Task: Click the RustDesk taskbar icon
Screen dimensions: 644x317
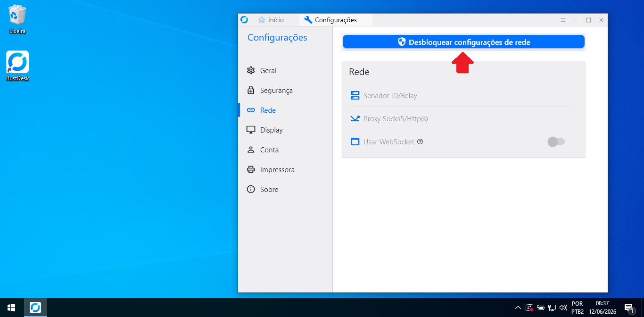Action: click(x=35, y=308)
